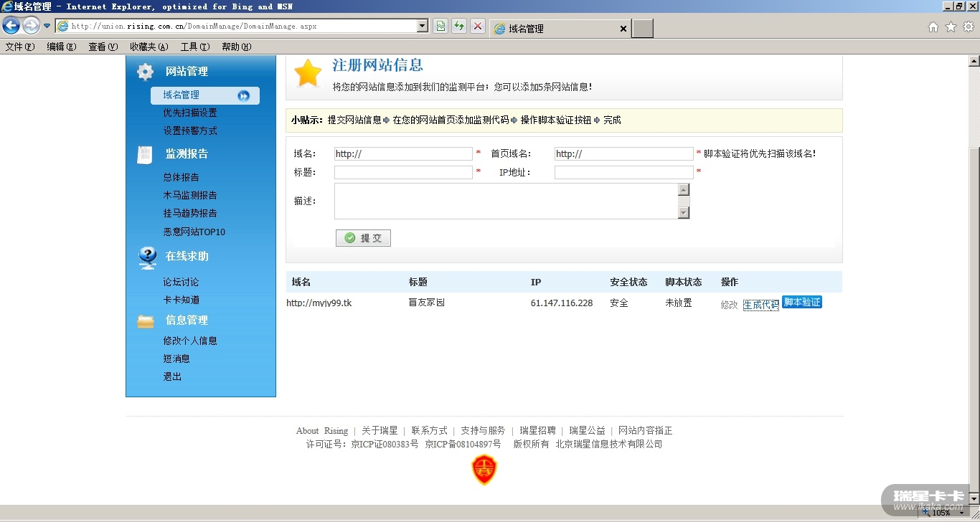Open the 关于瑞星 footer link
Screen dimensions: 980x522
click(x=380, y=430)
